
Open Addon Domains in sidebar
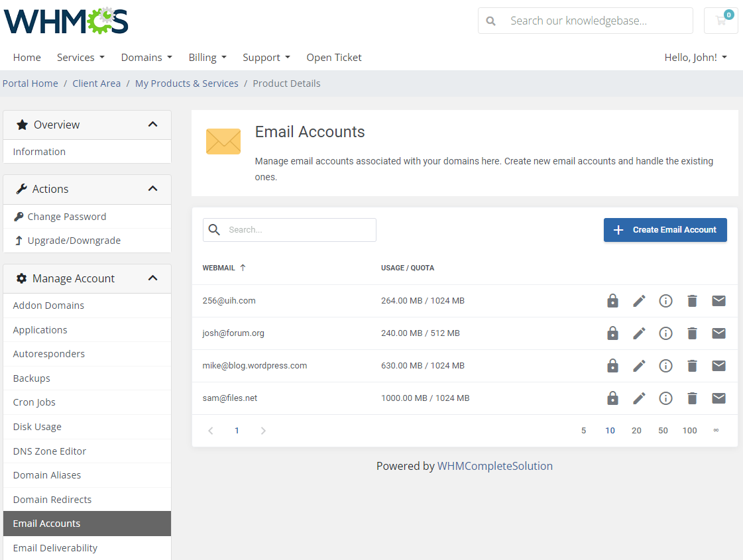pyautogui.click(x=87, y=306)
